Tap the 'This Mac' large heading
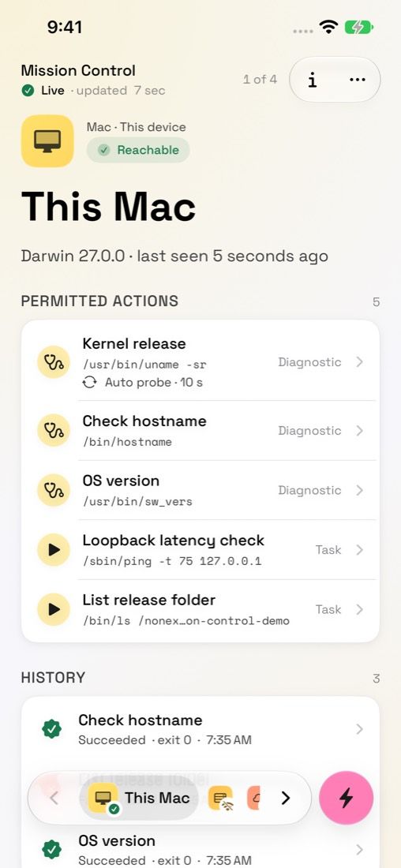The height and width of the screenshot is (868, 401). pos(109,207)
